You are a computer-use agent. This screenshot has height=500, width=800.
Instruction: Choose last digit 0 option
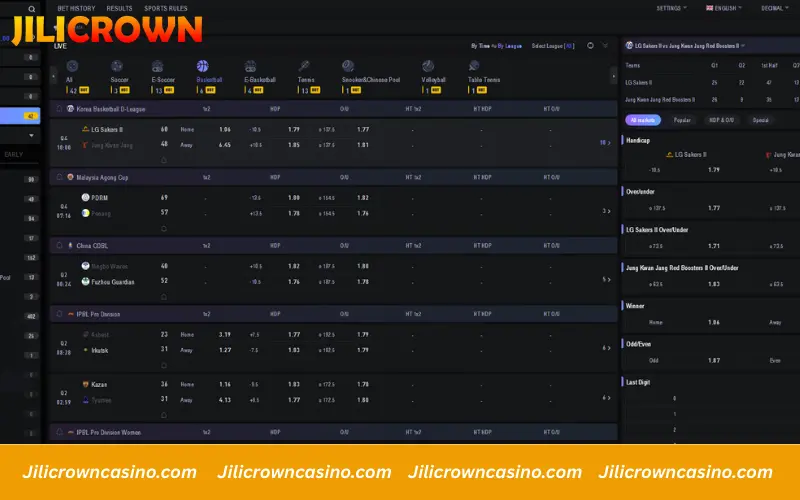(674, 398)
